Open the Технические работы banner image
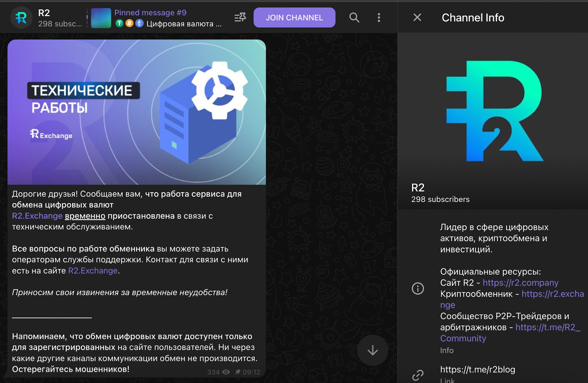 click(137, 112)
